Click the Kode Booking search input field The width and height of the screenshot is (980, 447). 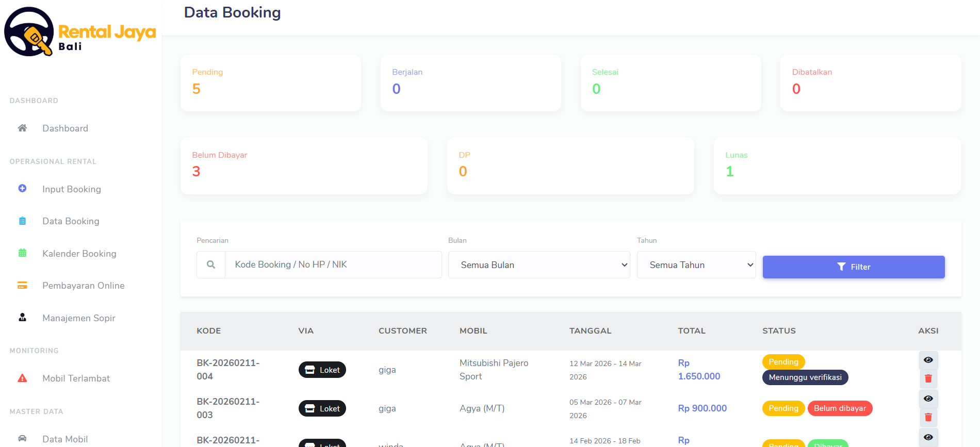pos(333,265)
